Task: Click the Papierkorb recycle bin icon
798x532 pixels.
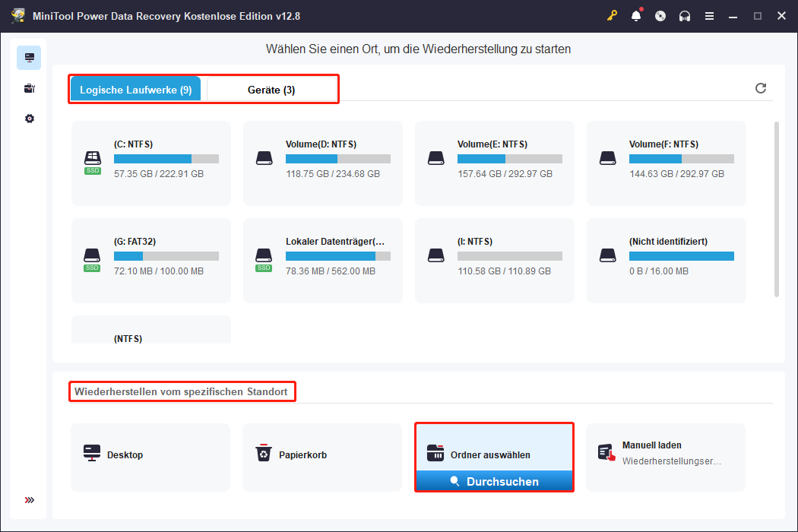Action: (264, 452)
